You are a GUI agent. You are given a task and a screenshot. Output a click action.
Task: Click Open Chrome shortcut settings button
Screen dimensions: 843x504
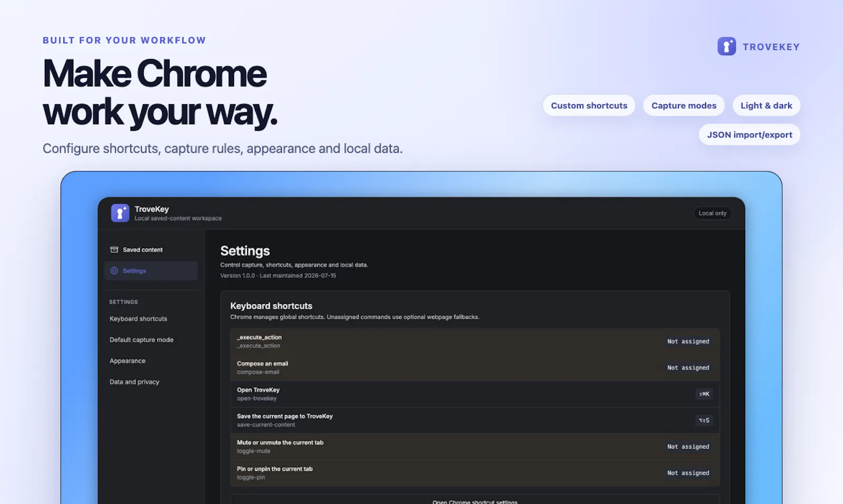(475, 500)
